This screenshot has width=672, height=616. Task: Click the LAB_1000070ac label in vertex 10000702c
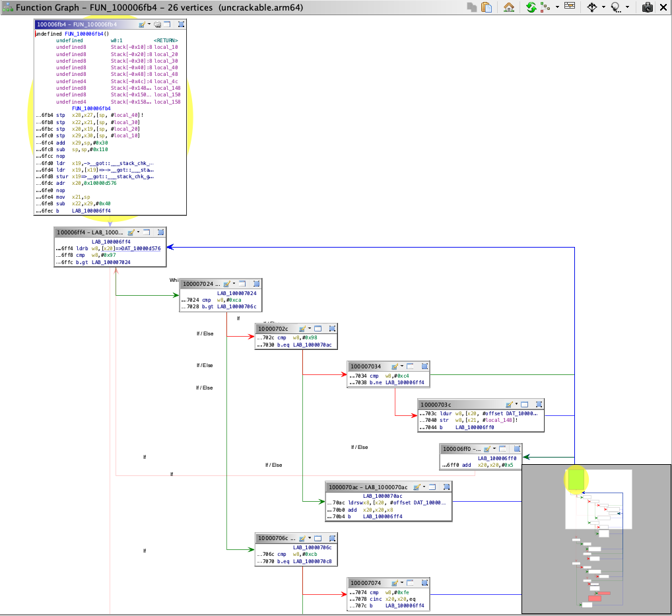[x=312, y=345]
